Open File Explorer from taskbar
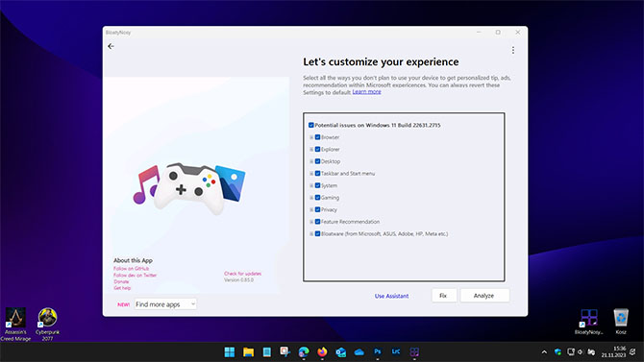Viewport: 644px width, 362px height. 248,351
